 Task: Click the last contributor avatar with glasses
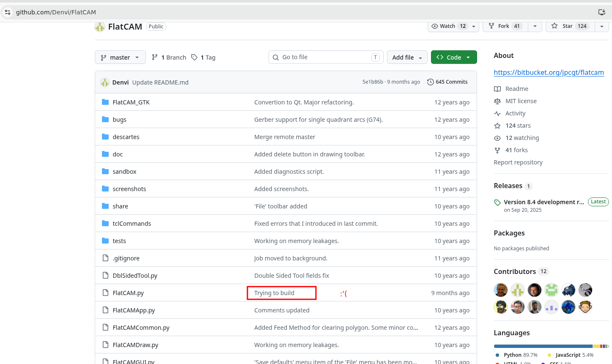[x=585, y=307]
